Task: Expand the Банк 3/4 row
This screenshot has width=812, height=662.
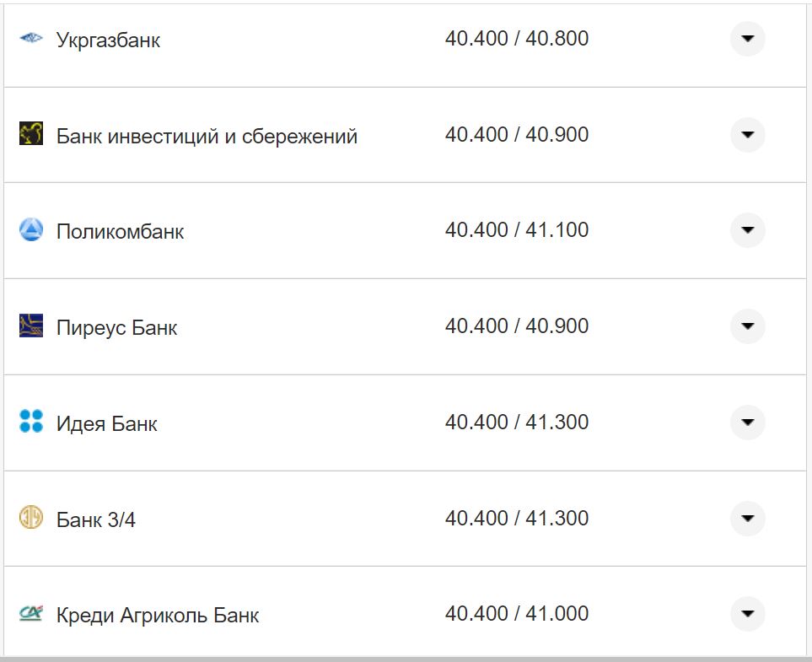Action: click(x=747, y=519)
